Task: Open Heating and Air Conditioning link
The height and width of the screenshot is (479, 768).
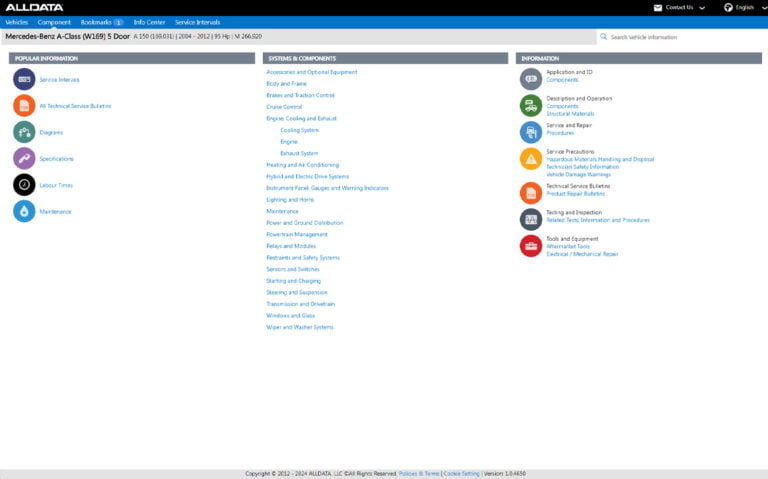Action: (x=302, y=165)
